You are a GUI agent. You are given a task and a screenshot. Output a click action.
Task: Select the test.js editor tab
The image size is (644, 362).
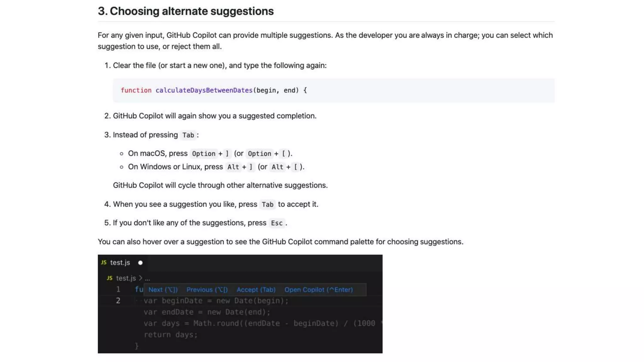120,263
